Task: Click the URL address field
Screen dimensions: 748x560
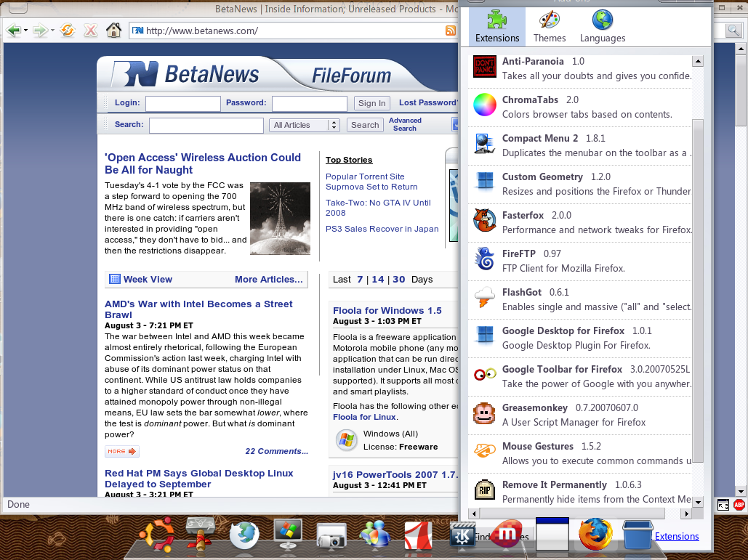Action: pos(294,31)
